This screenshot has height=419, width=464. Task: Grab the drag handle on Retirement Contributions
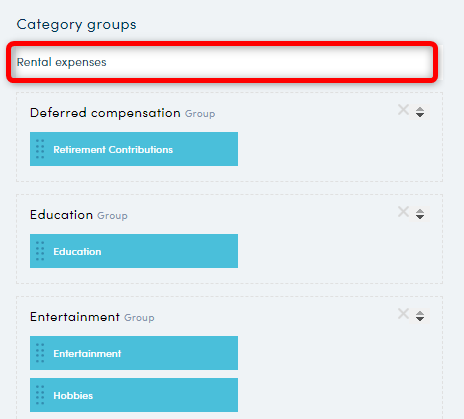40,149
